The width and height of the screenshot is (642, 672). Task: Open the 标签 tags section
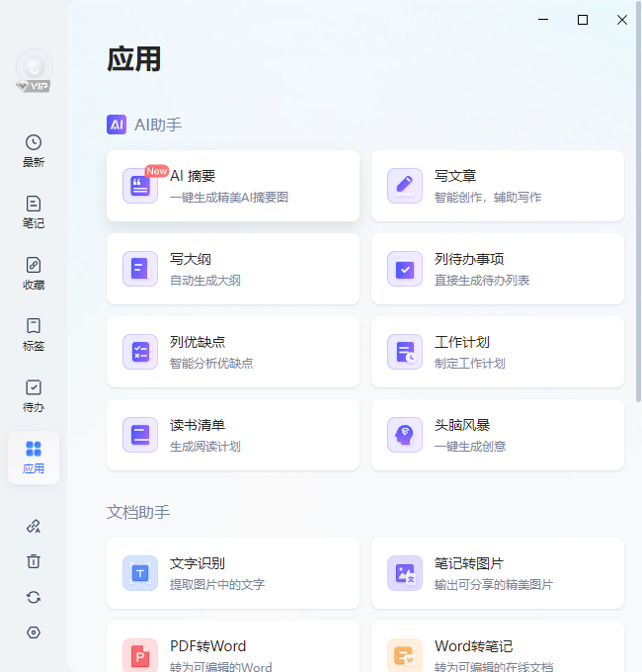click(x=34, y=335)
